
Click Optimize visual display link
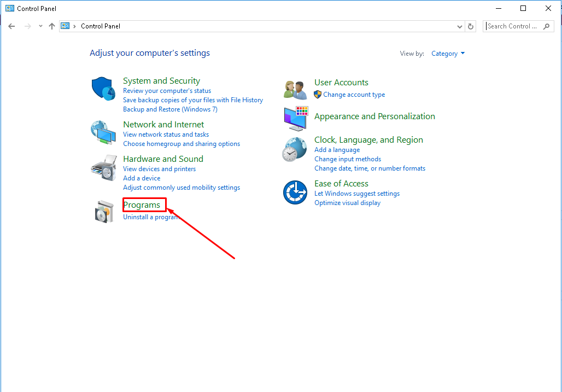pos(347,203)
